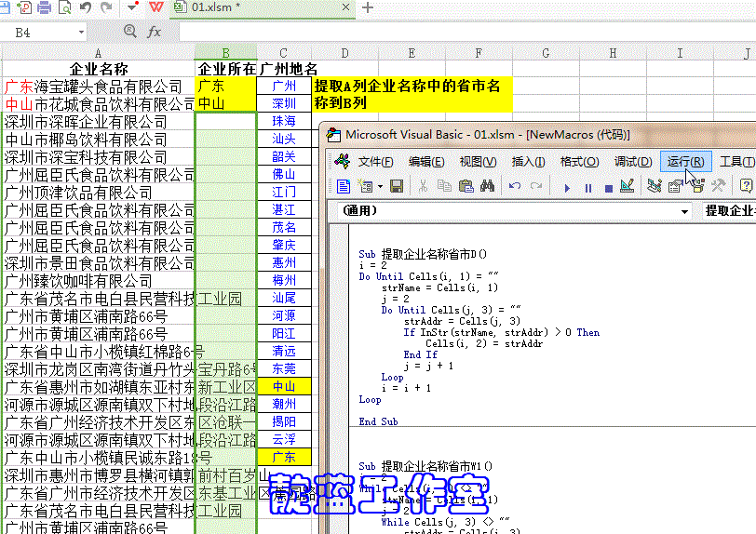
Task: Click the cut scissors icon in VBA toolbar
Action: (423, 186)
